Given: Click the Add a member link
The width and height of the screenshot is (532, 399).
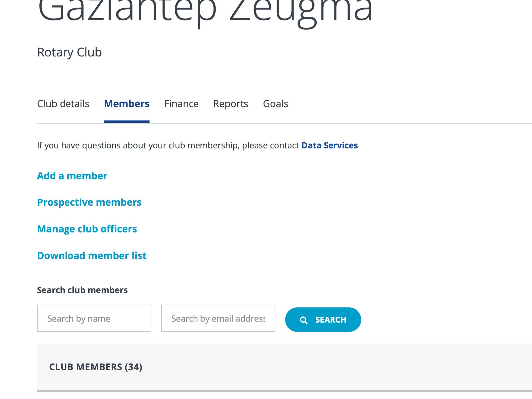Looking at the screenshot, I should pyautogui.click(x=72, y=176).
